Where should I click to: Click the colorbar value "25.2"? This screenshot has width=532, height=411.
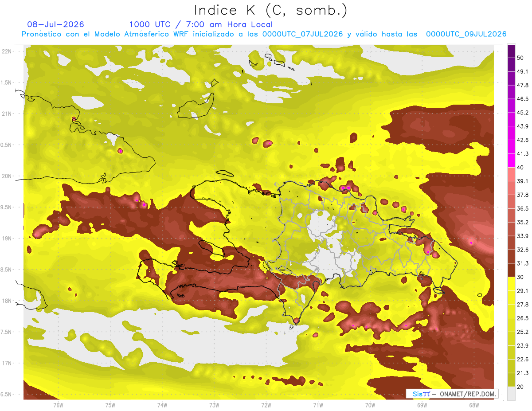coord(522,332)
